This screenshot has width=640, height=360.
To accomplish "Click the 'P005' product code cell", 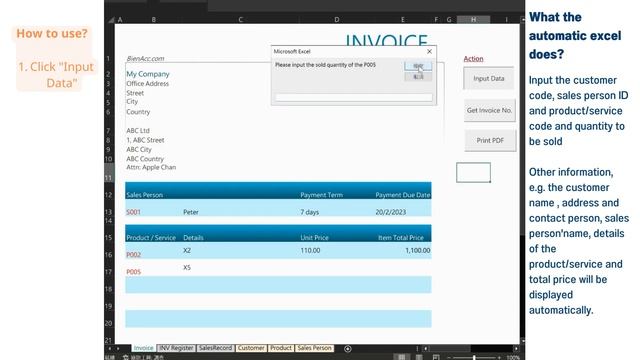I will pyautogui.click(x=133, y=272).
